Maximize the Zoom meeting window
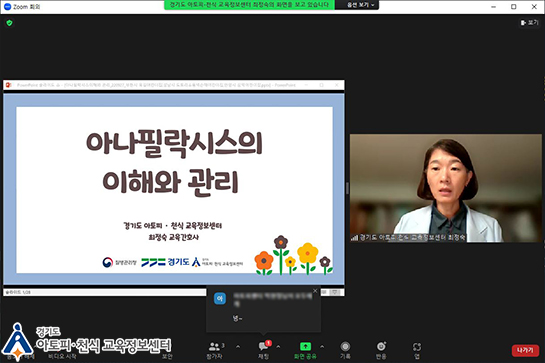Viewport: 545px width, 363px height. click(513, 7)
